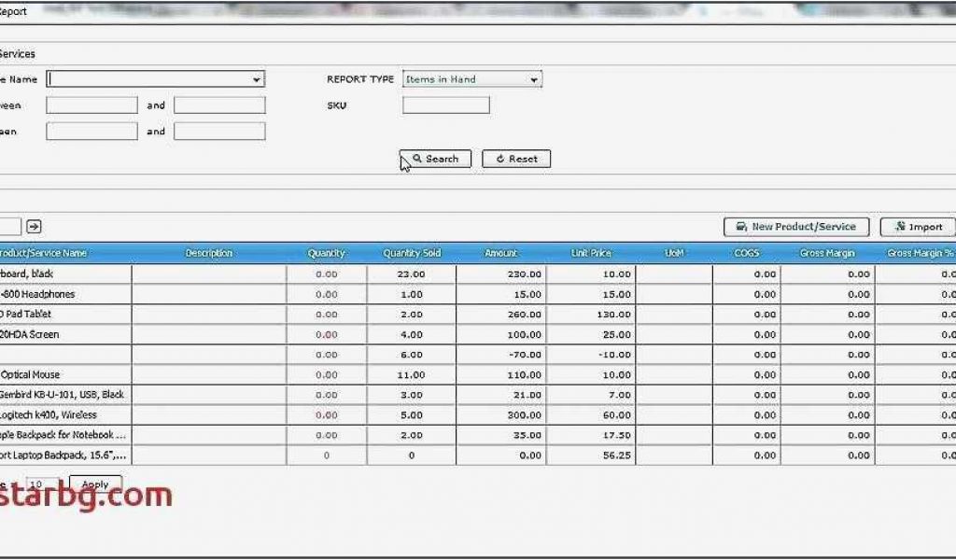
Task: Click the second input field in the lower range row
Action: (x=219, y=132)
